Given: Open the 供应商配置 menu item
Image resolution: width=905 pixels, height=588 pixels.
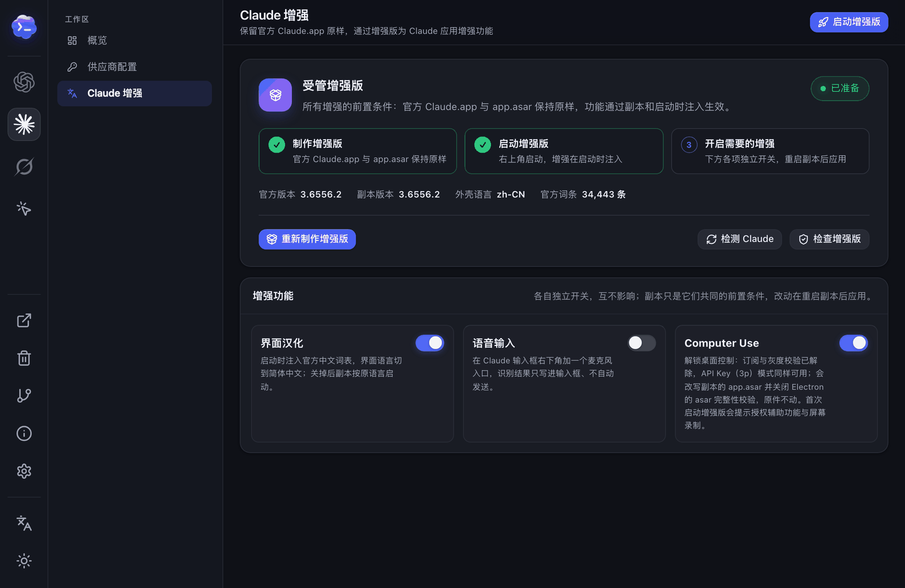Looking at the screenshot, I should coord(135,67).
